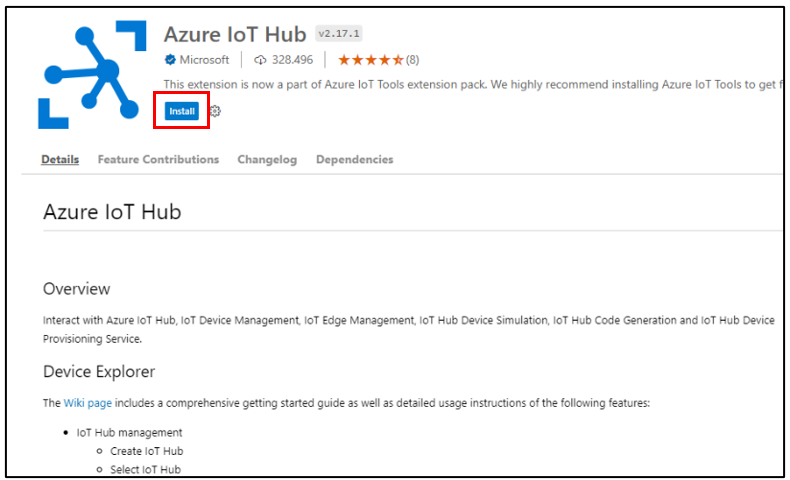Screen dimensions: 790x480
Task: Click the Device Explorer heading
Action: tap(99, 372)
